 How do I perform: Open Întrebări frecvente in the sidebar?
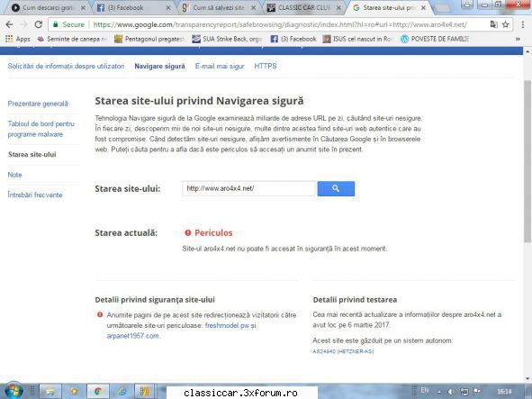35,195
